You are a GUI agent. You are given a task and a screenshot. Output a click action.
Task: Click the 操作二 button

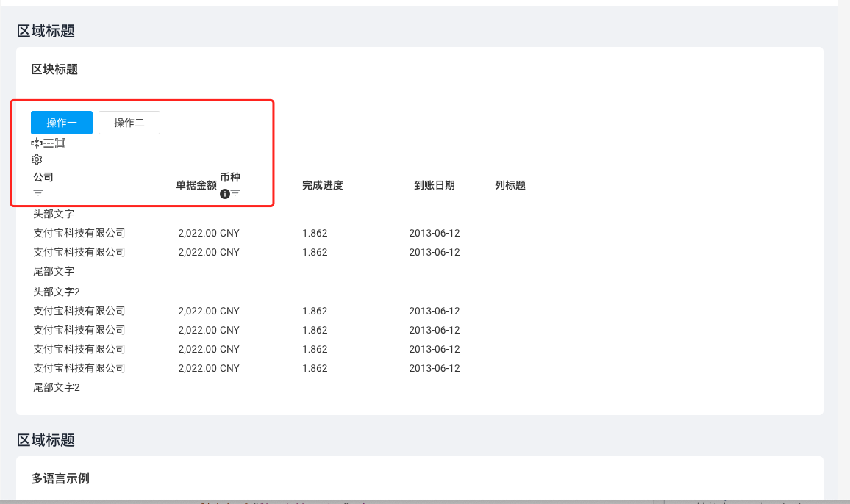(x=129, y=122)
